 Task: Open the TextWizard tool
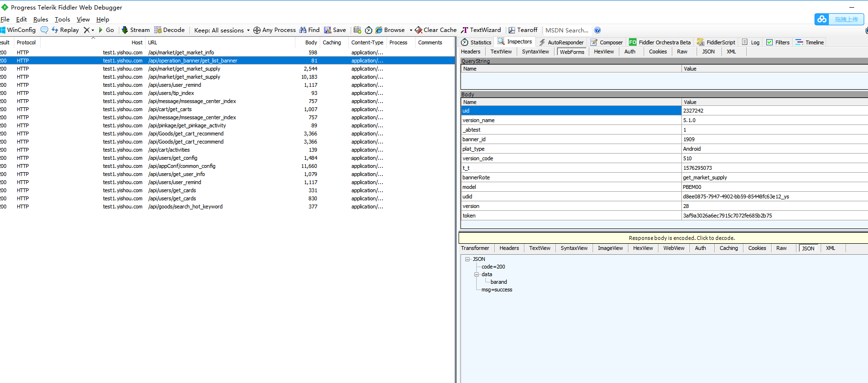tap(481, 30)
